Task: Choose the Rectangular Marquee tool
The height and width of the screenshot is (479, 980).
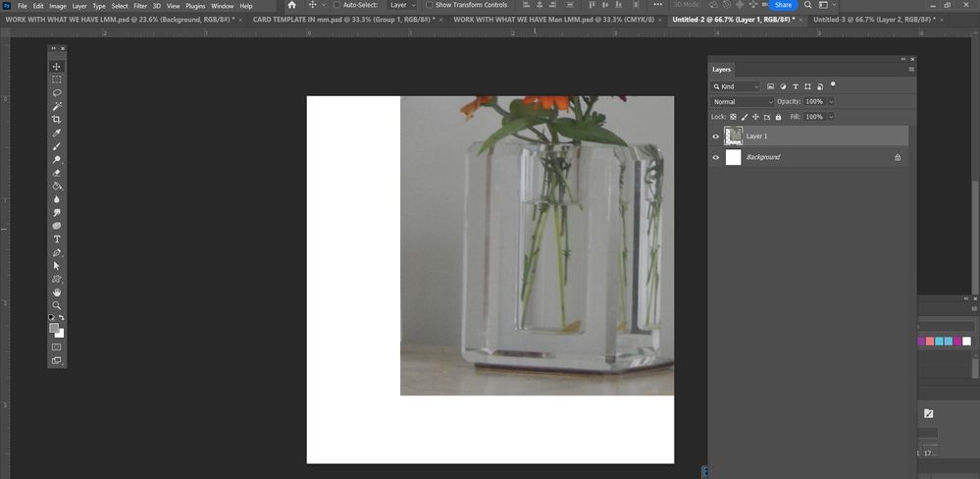Action: tap(57, 80)
